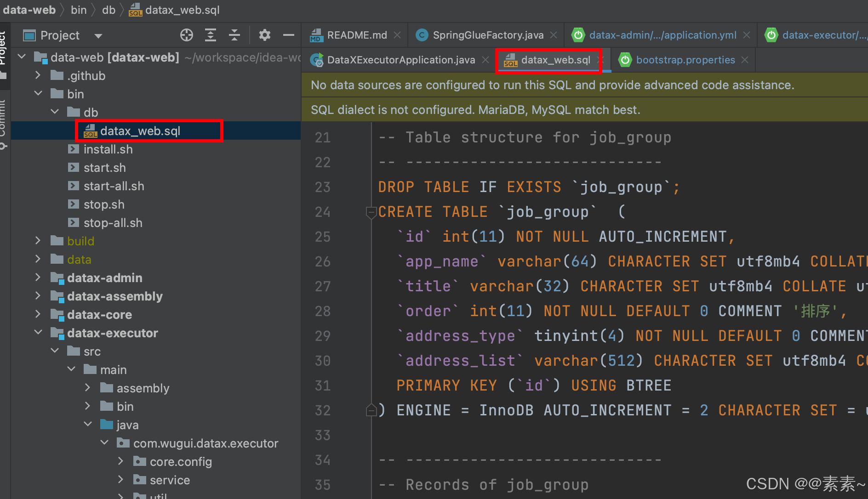Select start-all.sh file in tree
This screenshot has height=499, width=868.
pyautogui.click(x=156, y=186)
